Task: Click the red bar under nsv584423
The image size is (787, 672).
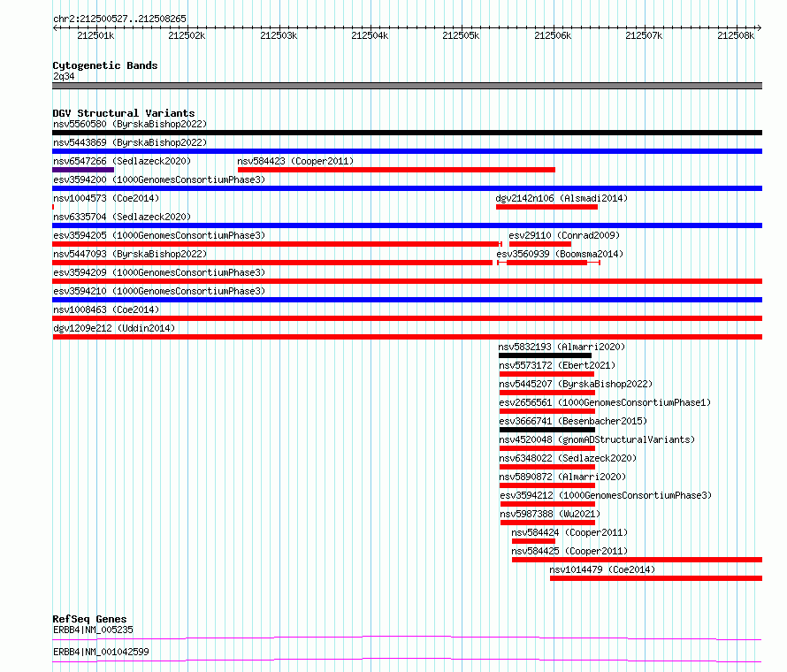Action: (x=396, y=170)
